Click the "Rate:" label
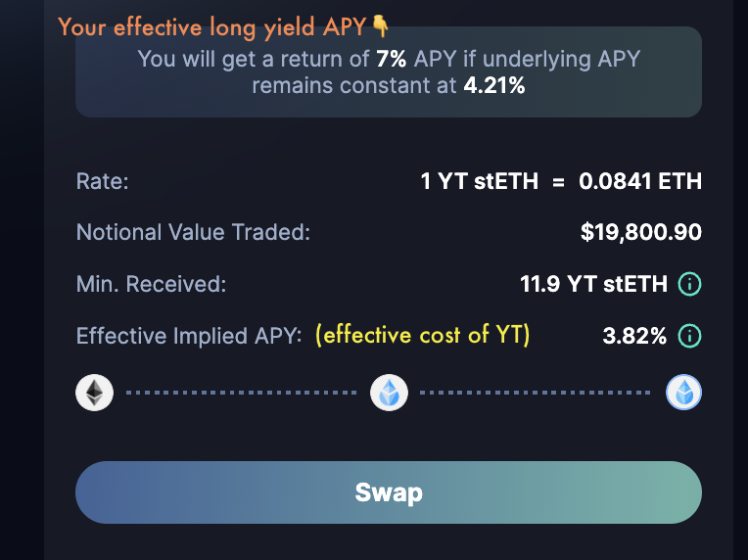Image resolution: width=748 pixels, height=560 pixels. [x=102, y=181]
